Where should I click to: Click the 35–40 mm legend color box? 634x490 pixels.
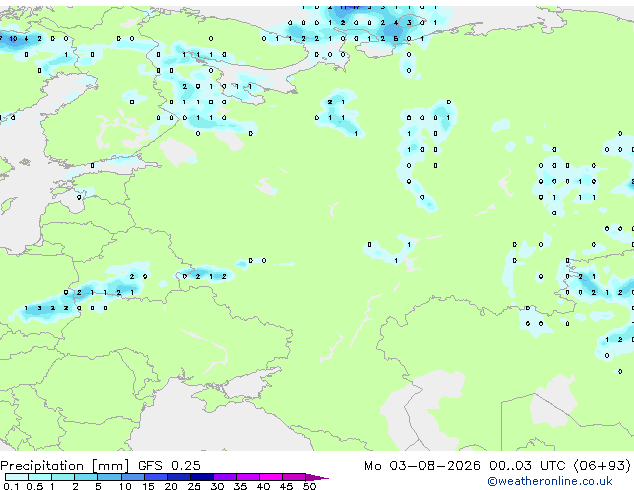click(x=247, y=477)
